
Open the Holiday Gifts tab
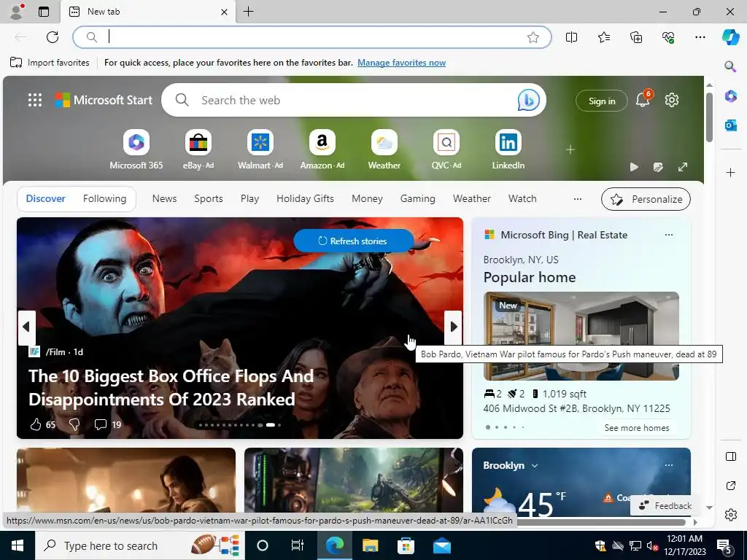coord(305,198)
